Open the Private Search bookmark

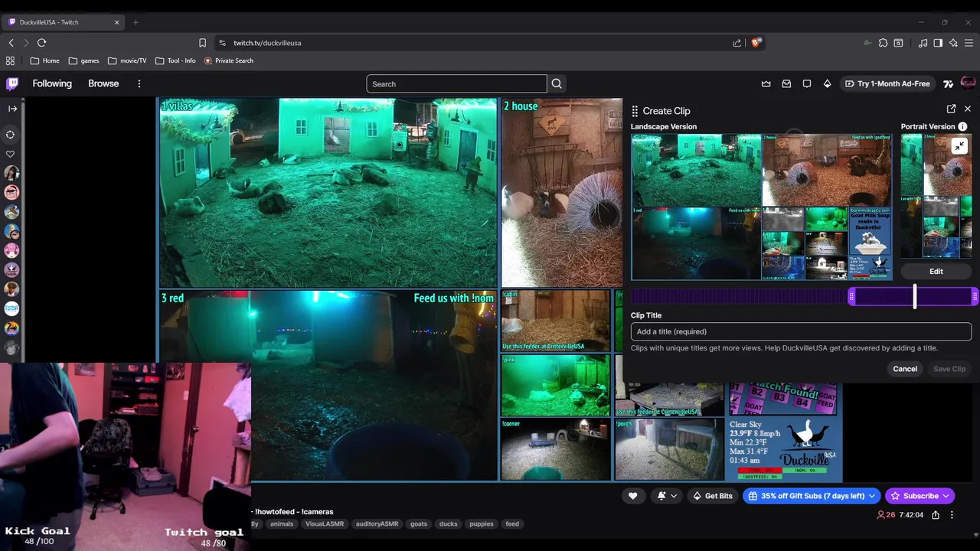point(229,60)
